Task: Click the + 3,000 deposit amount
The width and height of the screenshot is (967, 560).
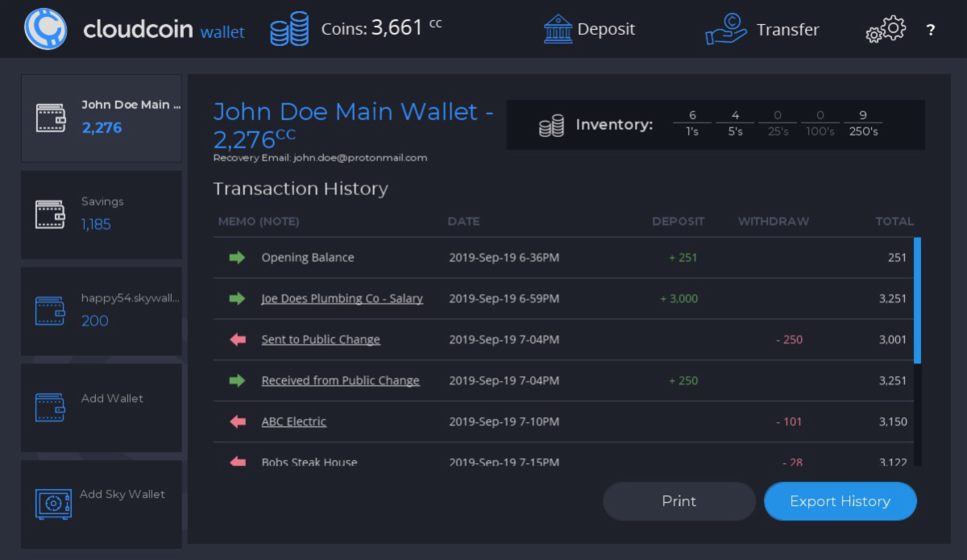Action: (x=679, y=299)
